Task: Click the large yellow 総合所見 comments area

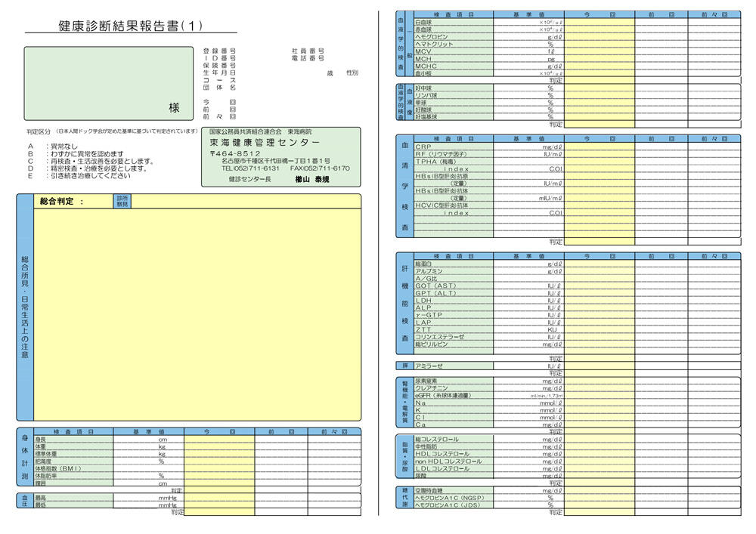Action: coord(197,314)
